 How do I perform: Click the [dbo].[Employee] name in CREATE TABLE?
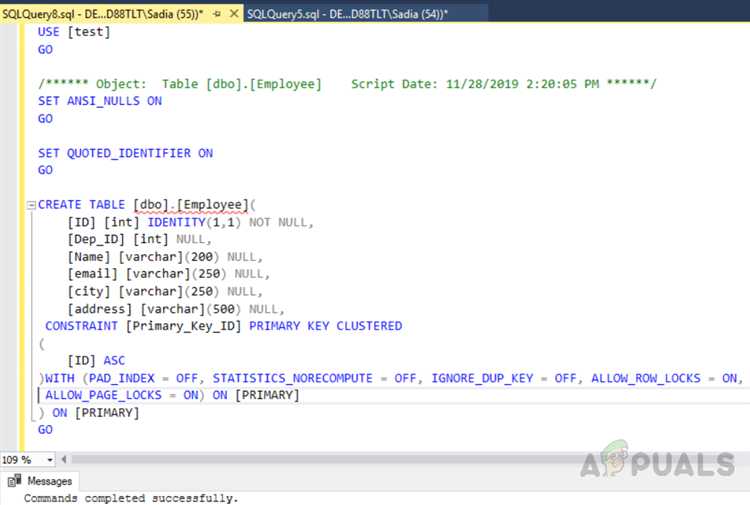(191, 205)
